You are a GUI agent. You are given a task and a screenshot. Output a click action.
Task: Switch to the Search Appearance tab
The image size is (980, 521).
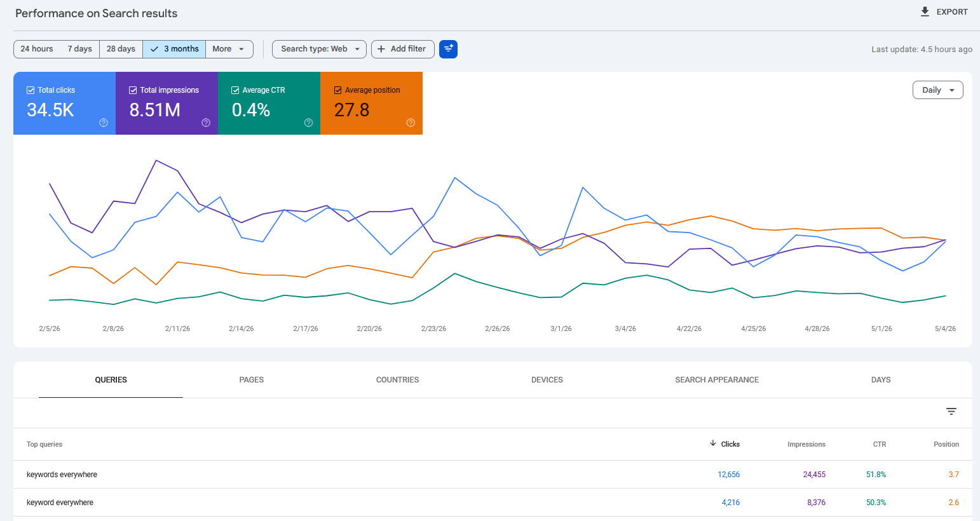coord(717,380)
